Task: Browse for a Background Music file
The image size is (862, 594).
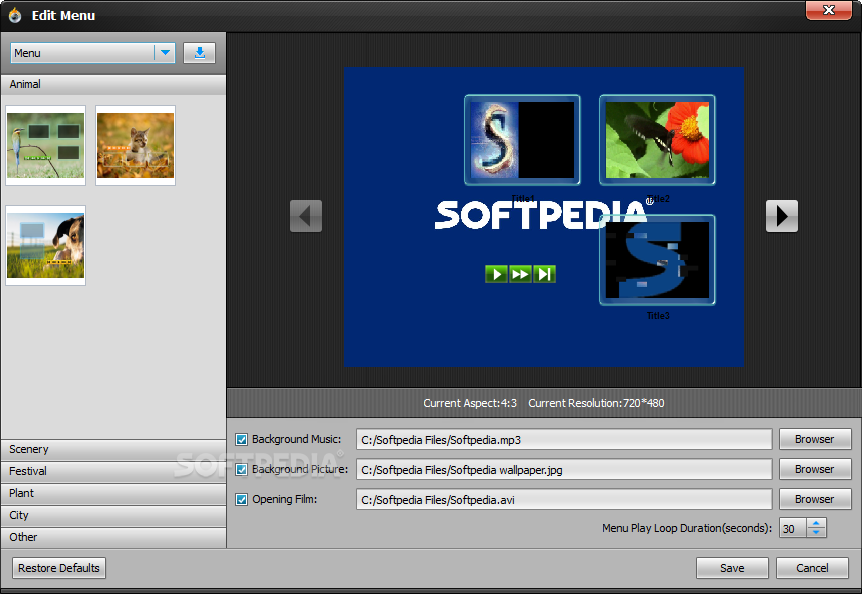Action: point(815,439)
